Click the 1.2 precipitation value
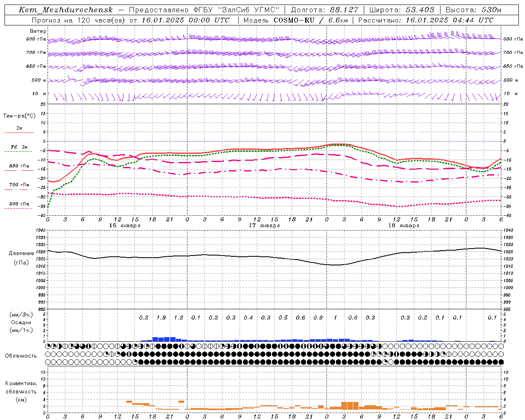525x420 pixels. pos(178,317)
